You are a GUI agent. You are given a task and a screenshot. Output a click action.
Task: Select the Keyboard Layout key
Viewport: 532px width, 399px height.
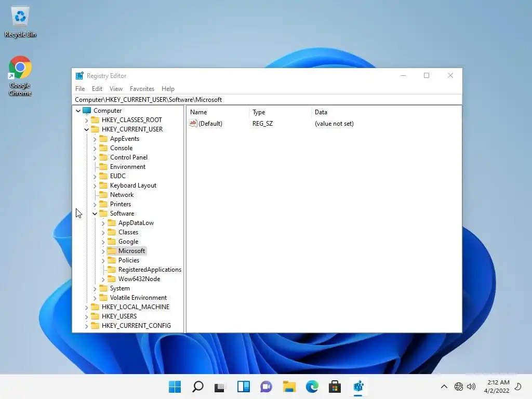click(x=133, y=185)
